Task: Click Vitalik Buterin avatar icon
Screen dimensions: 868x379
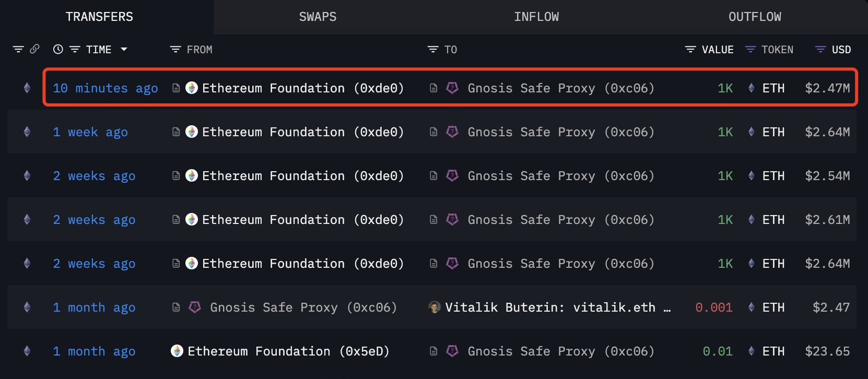Action: [x=434, y=307]
